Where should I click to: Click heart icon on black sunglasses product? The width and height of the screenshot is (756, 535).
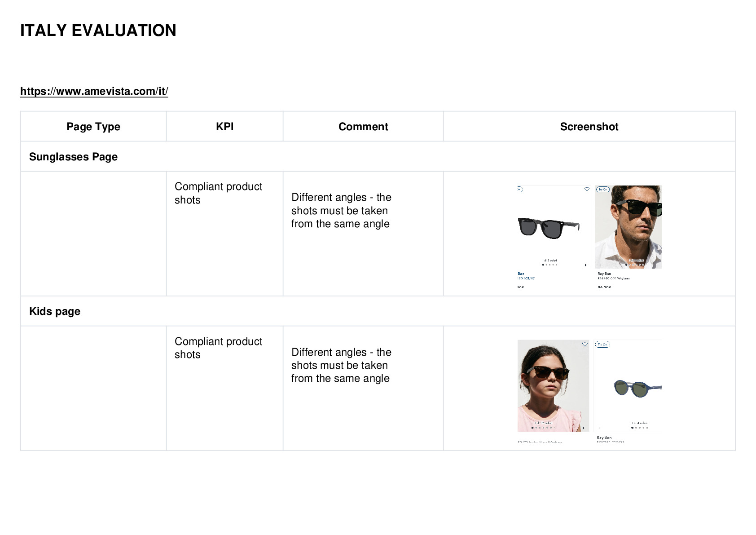coord(586,190)
